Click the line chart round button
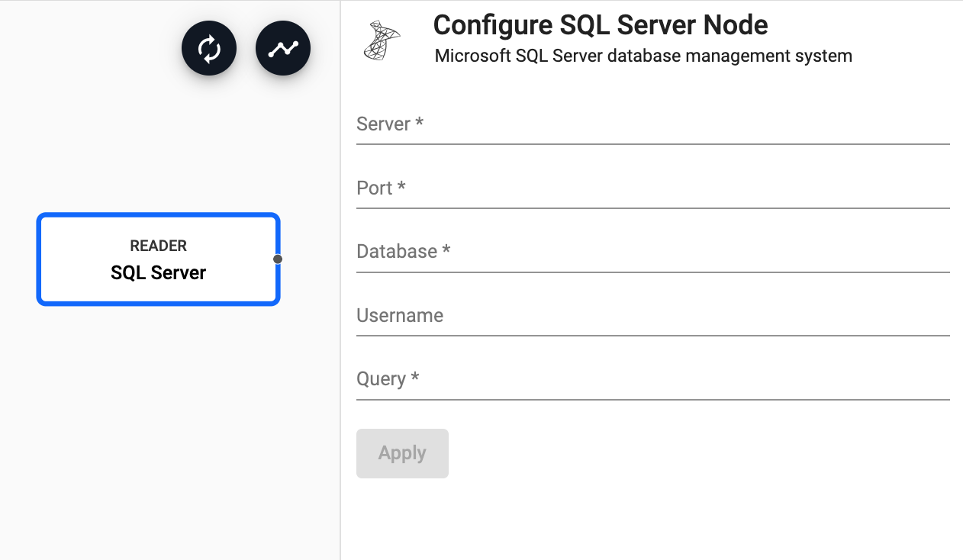This screenshot has height=560, width=963. 283,49
